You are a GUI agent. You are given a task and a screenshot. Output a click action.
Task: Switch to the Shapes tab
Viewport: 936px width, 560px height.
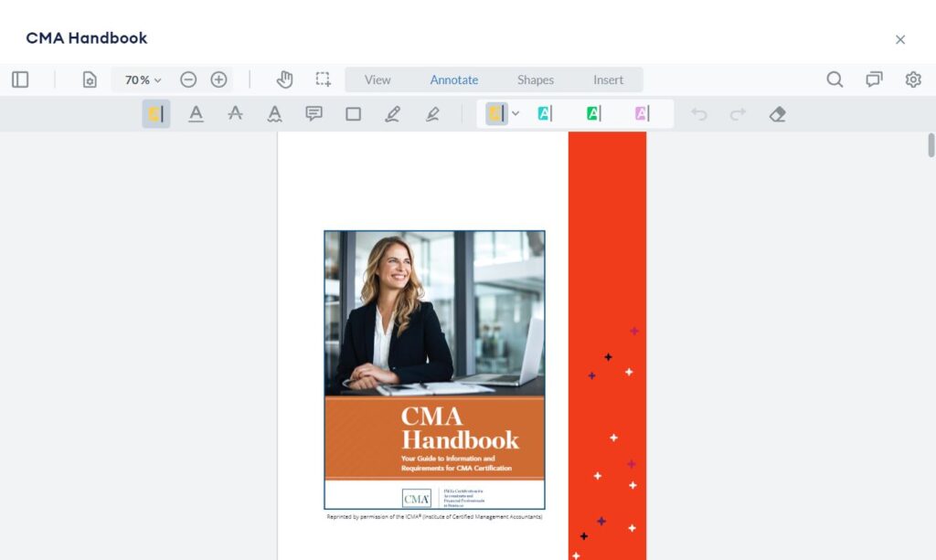[535, 79]
